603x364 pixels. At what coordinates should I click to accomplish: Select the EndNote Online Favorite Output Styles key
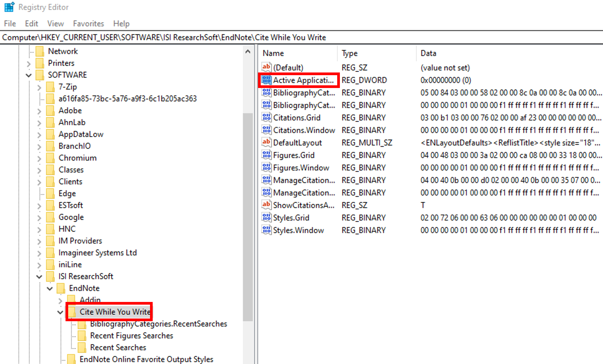coord(146,359)
